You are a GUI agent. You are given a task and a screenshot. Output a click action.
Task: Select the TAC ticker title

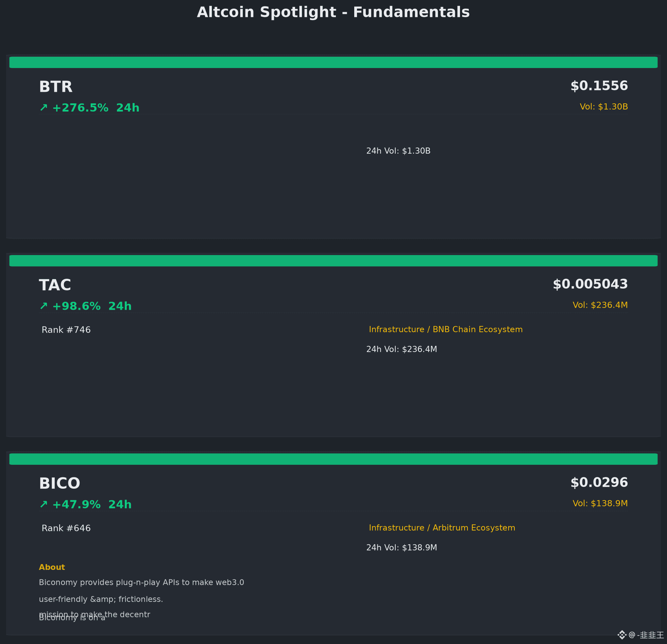(x=55, y=285)
